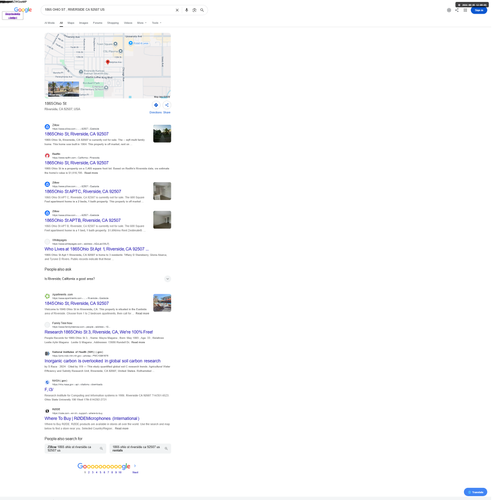The image size is (494, 500).
Task: Open Redfin 1865 Ohio St result link
Action: point(77,163)
